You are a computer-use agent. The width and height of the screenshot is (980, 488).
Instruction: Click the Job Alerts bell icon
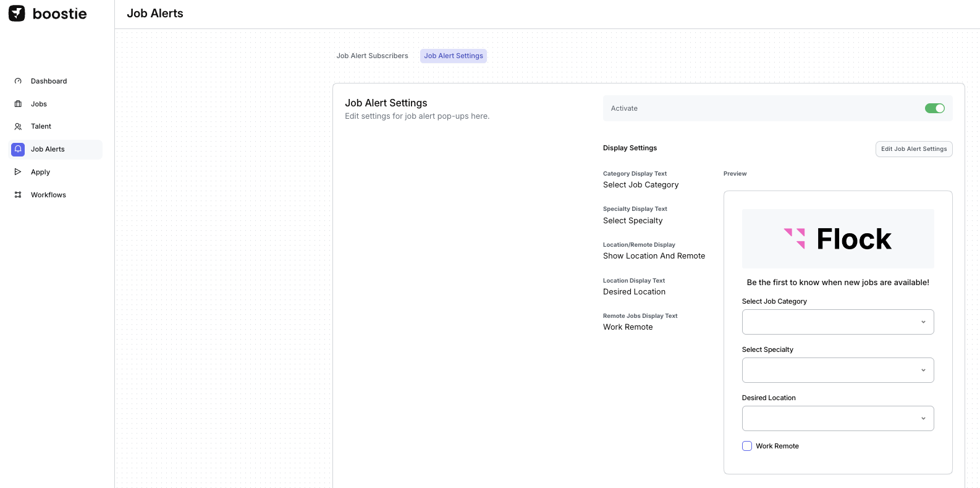point(18,149)
